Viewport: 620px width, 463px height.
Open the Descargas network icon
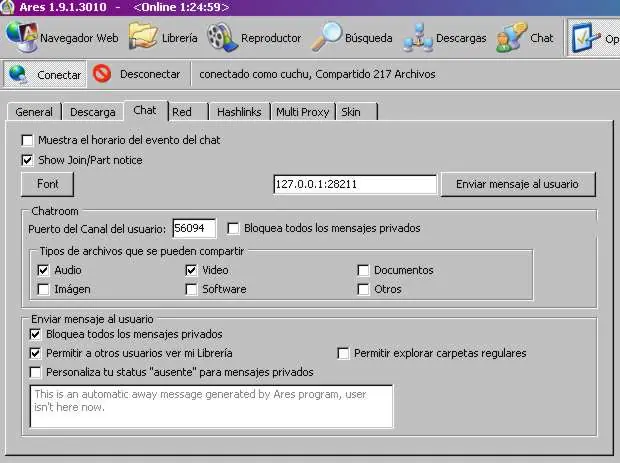pos(418,38)
